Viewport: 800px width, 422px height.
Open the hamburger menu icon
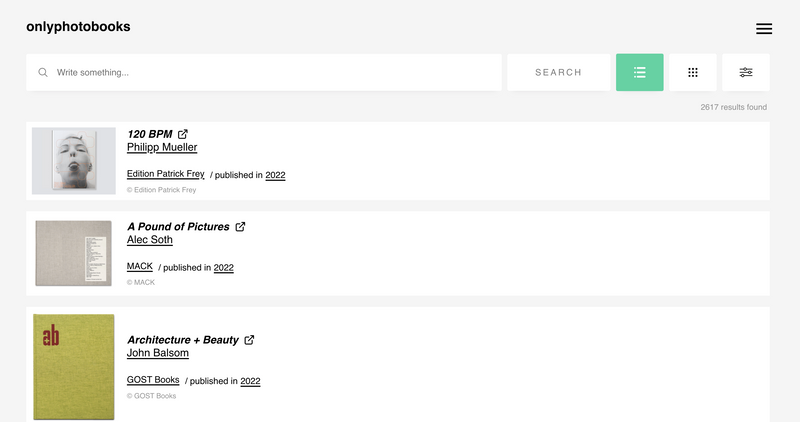(x=764, y=29)
